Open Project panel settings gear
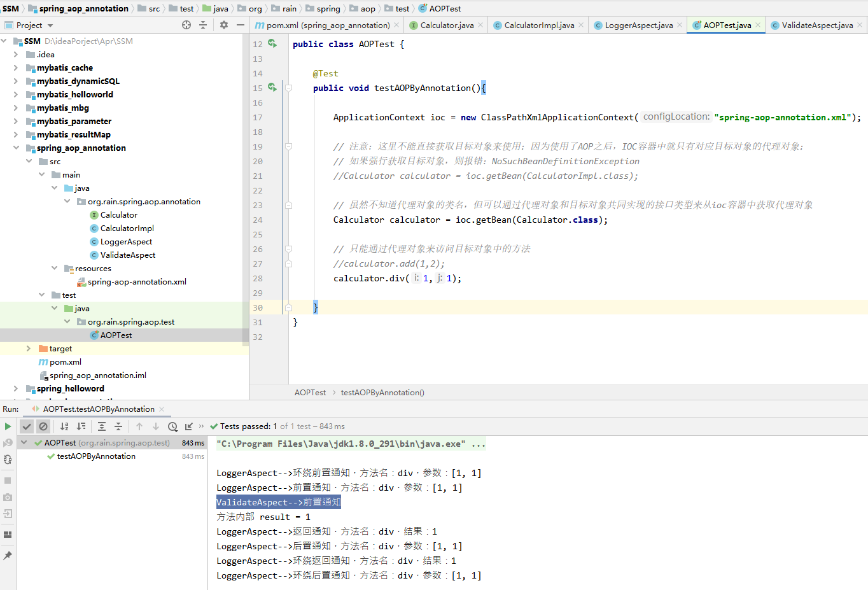 click(x=224, y=25)
